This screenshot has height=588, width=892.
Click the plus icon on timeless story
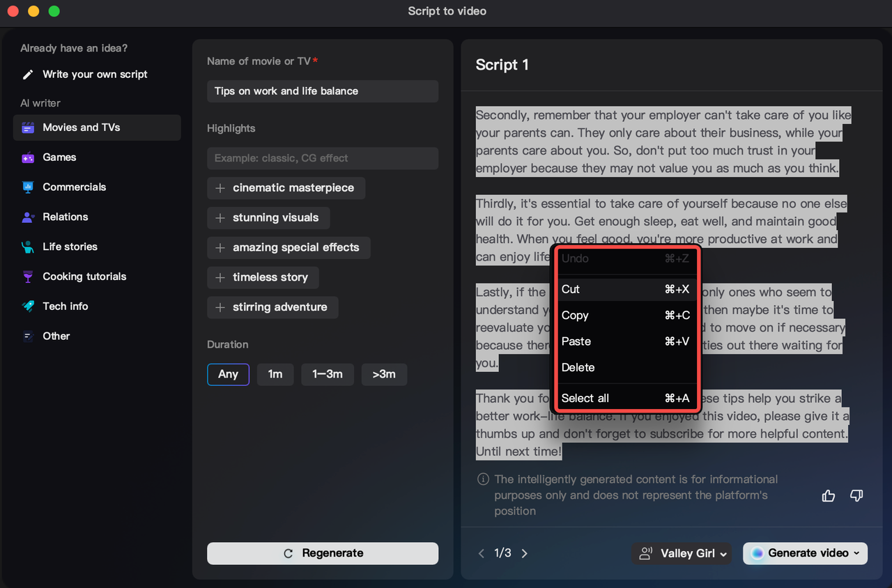tap(220, 277)
